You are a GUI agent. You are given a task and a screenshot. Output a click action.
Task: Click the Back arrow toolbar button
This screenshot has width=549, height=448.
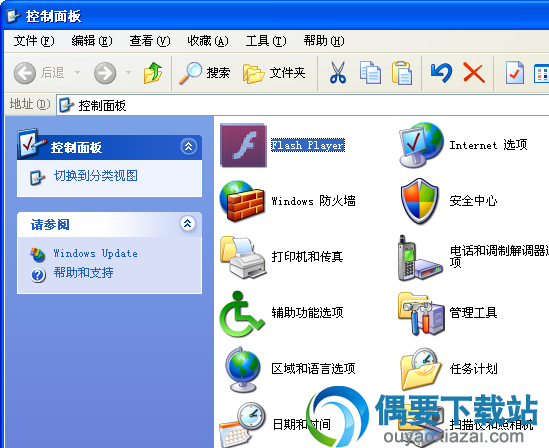click(25, 73)
